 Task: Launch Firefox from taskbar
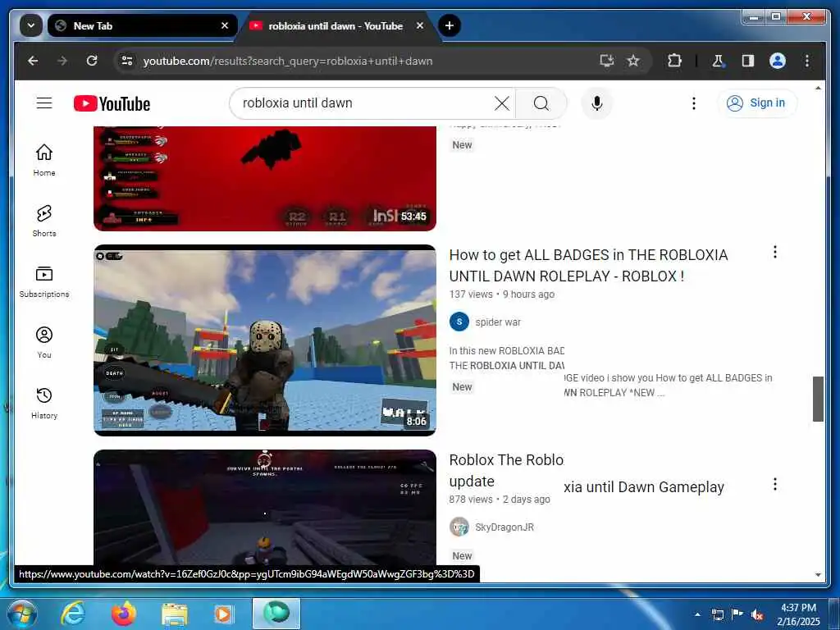(x=124, y=614)
